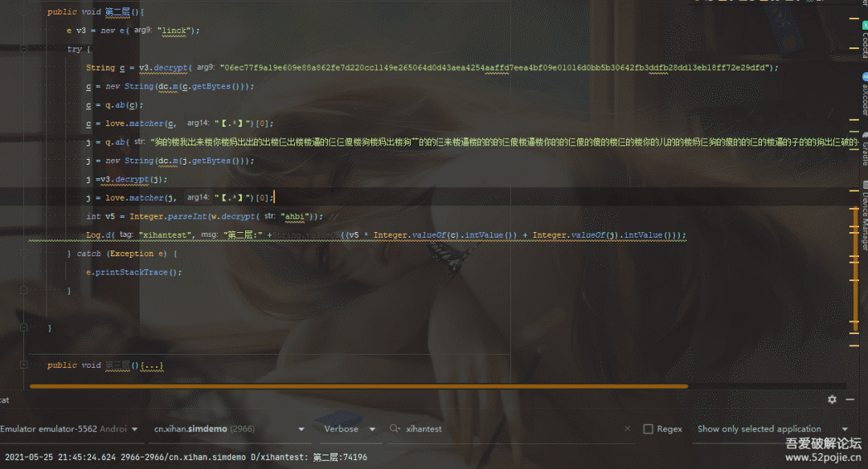The width and height of the screenshot is (868, 469).
Task: Open the cn.xihan.simdemo process dropdown
Action: pyautogui.click(x=229, y=429)
